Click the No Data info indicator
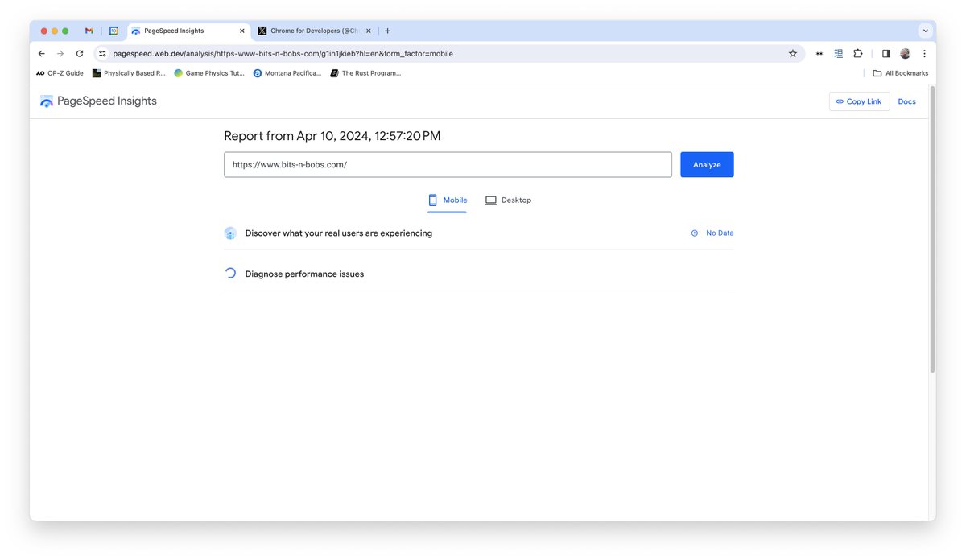 pyautogui.click(x=712, y=233)
